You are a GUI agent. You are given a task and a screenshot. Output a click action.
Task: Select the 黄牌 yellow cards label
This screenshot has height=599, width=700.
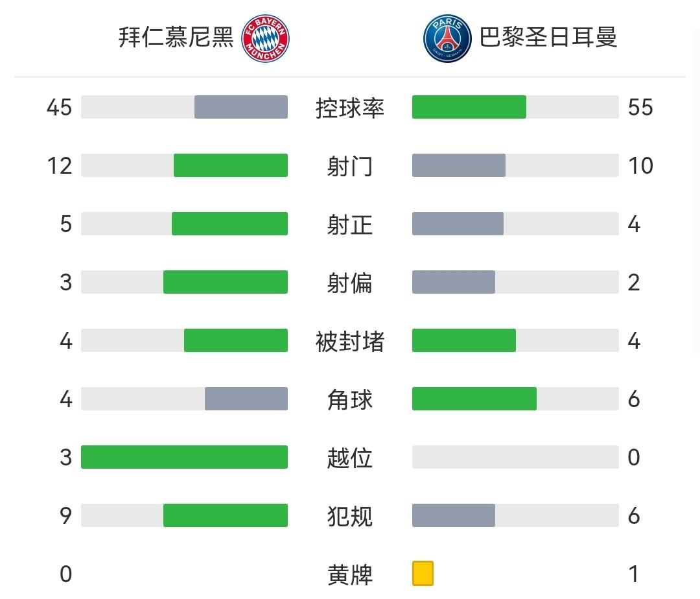click(350, 574)
